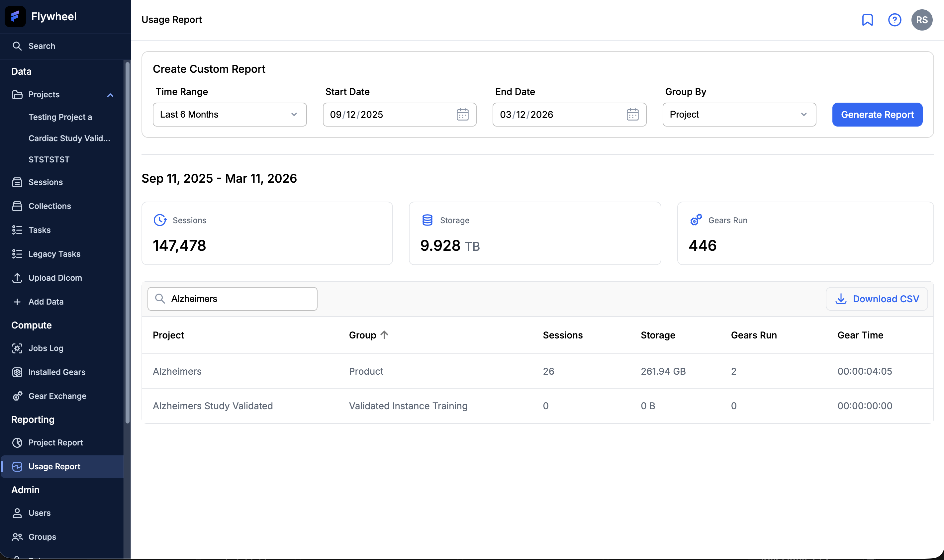The image size is (944, 560).
Task: Switch to the Project Report page
Action: tap(55, 442)
